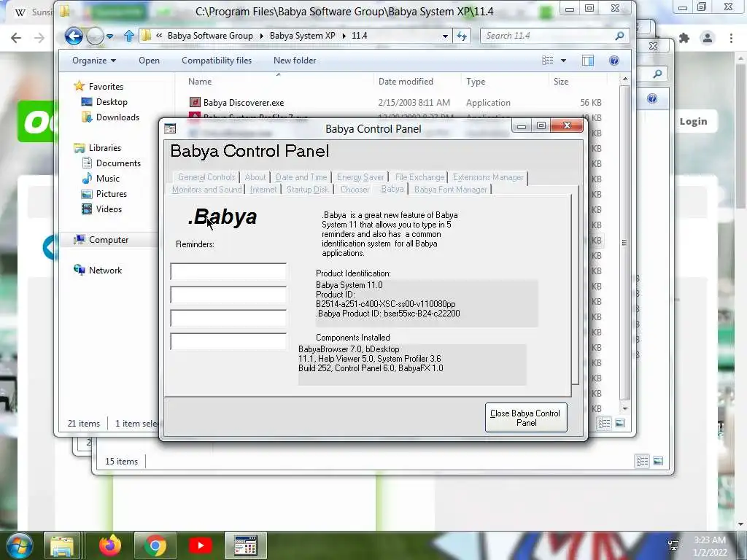747x560 pixels.
Task: Open the Organize menu
Action: (x=94, y=61)
